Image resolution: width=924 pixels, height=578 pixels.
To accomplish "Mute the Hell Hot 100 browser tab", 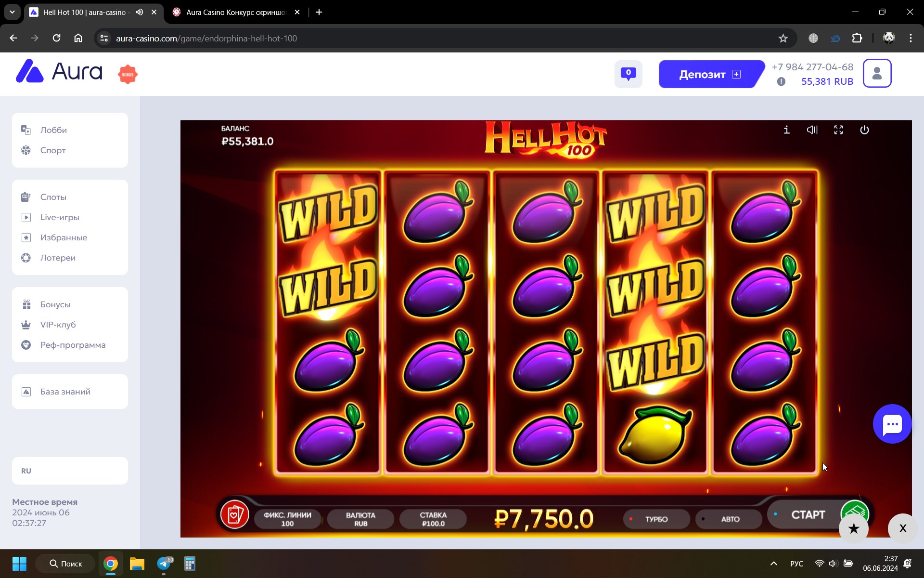I will [140, 12].
